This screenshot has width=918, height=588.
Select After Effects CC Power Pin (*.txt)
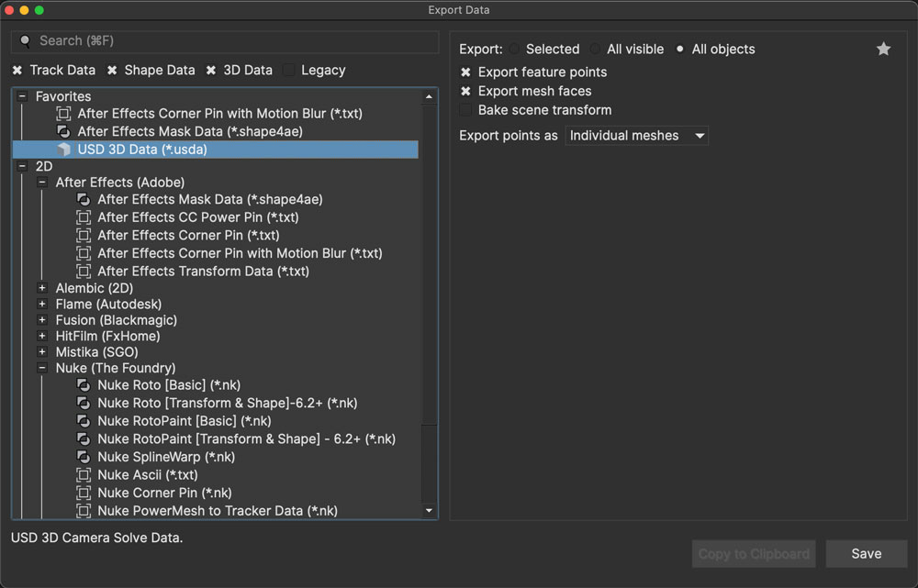(198, 217)
